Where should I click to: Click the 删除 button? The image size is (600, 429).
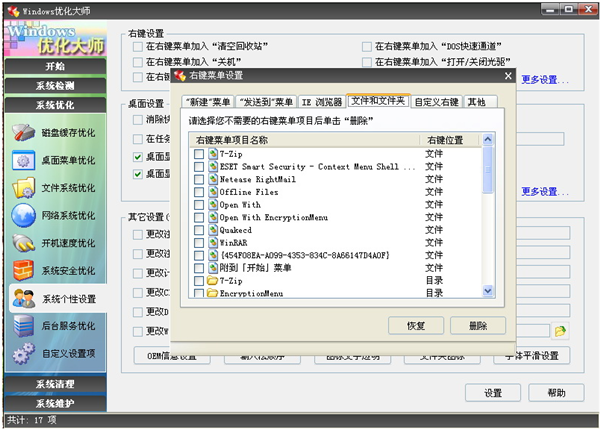pos(478,325)
